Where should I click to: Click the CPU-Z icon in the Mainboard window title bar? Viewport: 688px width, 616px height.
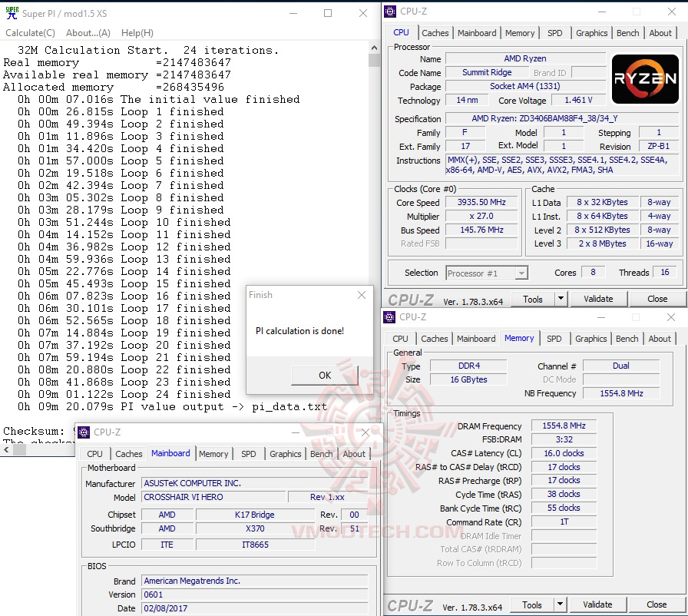(83, 432)
